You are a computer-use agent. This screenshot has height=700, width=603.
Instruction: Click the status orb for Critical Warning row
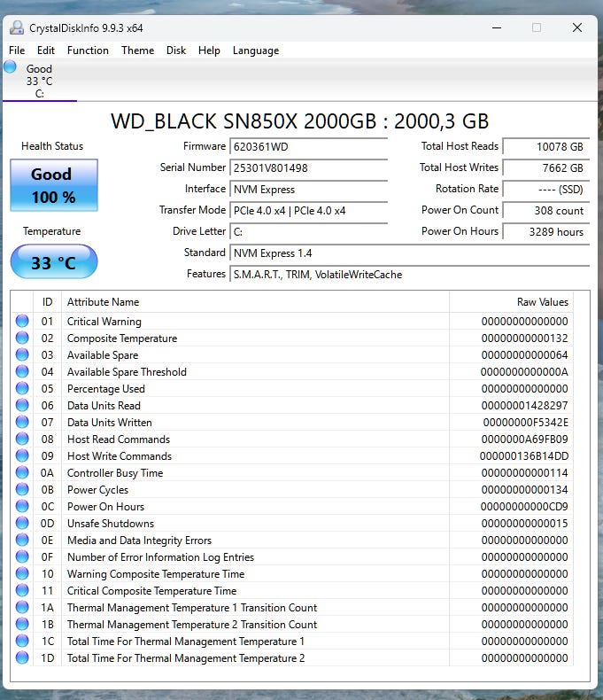pyautogui.click(x=22, y=321)
